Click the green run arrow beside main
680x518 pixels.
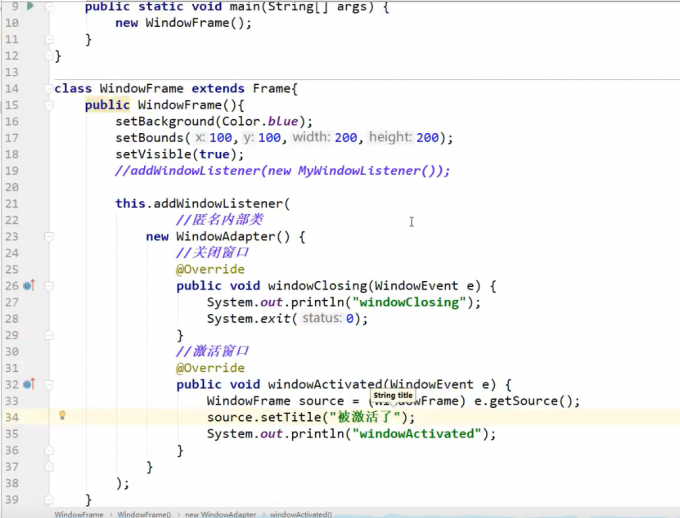point(30,7)
